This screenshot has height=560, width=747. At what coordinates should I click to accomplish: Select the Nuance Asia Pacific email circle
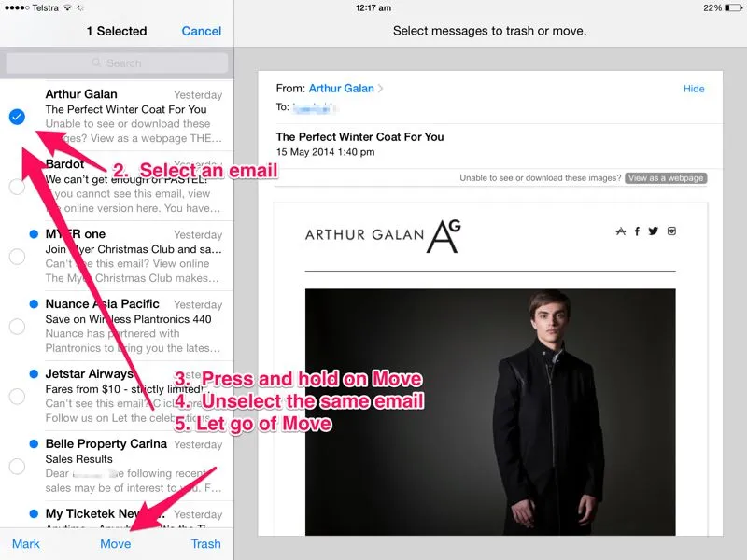pyautogui.click(x=17, y=327)
